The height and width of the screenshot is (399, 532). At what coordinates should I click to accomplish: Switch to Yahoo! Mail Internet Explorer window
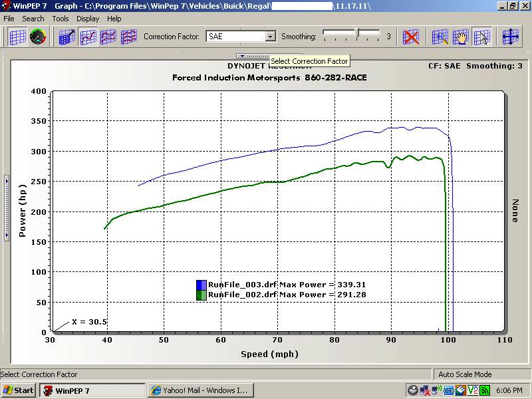point(201,390)
